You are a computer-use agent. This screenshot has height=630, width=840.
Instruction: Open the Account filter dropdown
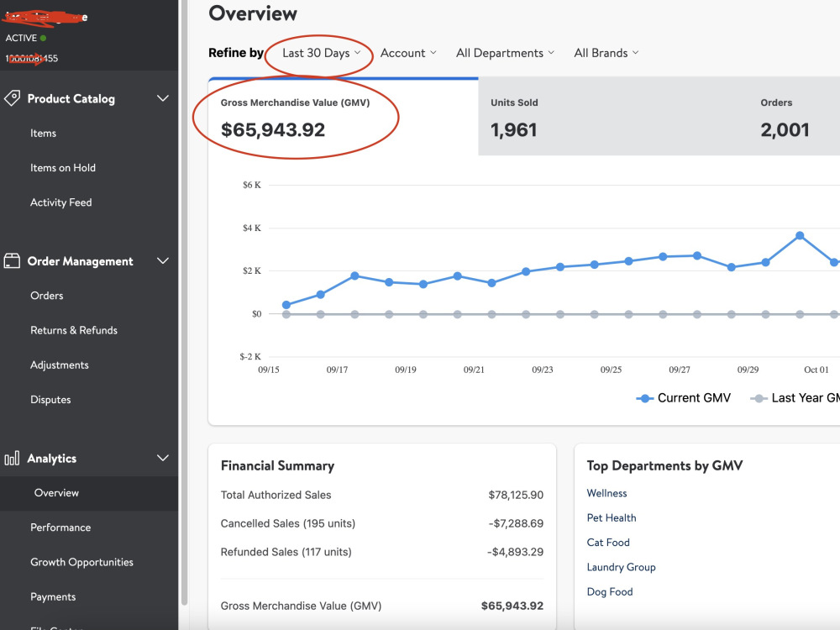(408, 53)
